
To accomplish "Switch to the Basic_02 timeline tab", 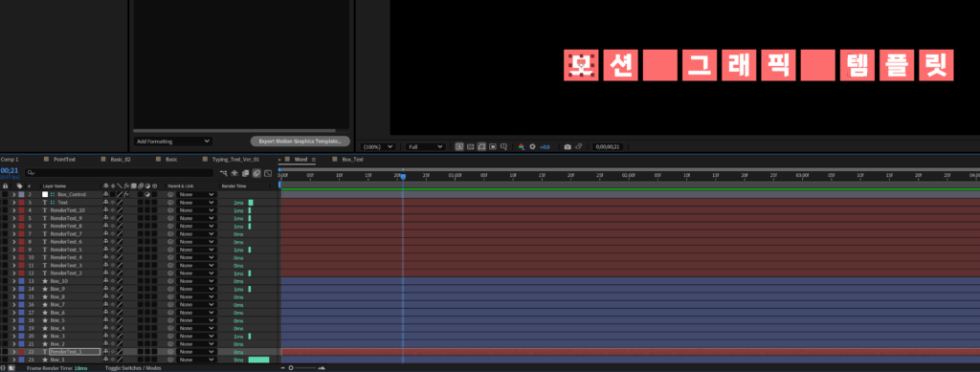I will pyautogui.click(x=121, y=160).
